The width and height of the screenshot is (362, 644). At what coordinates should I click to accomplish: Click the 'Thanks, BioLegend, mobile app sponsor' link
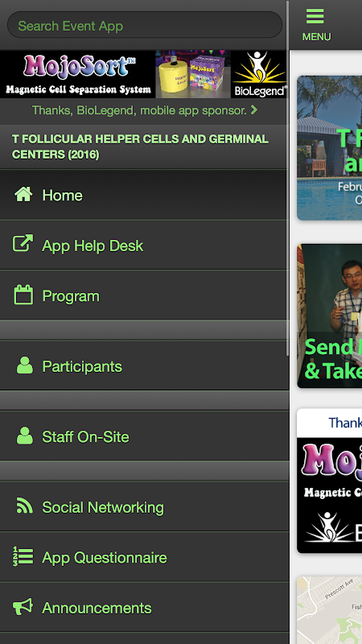[139, 110]
